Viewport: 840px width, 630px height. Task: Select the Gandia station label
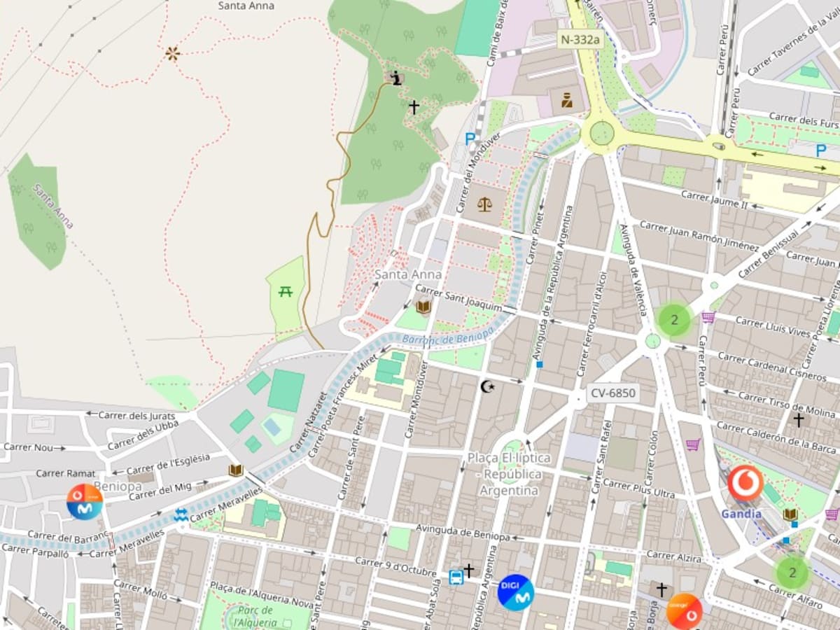[741, 514]
